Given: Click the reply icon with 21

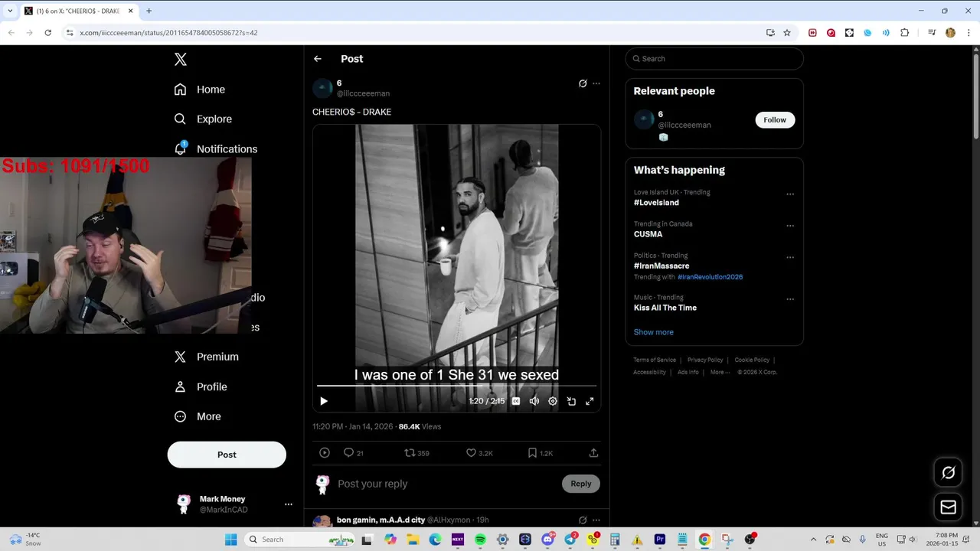Looking at the screenshot, I should (353, 453).
